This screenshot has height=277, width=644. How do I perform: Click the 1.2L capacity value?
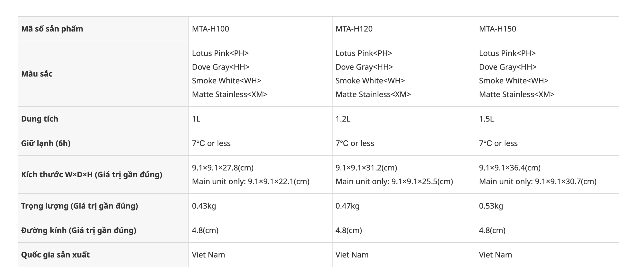(343, 119)
